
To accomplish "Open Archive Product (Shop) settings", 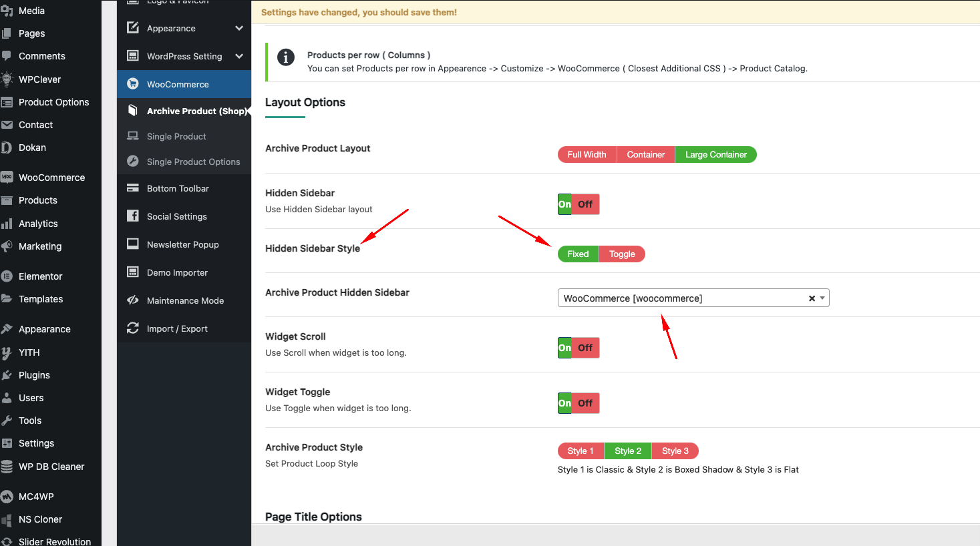I will pyautogui.click(x=184, y=111).
